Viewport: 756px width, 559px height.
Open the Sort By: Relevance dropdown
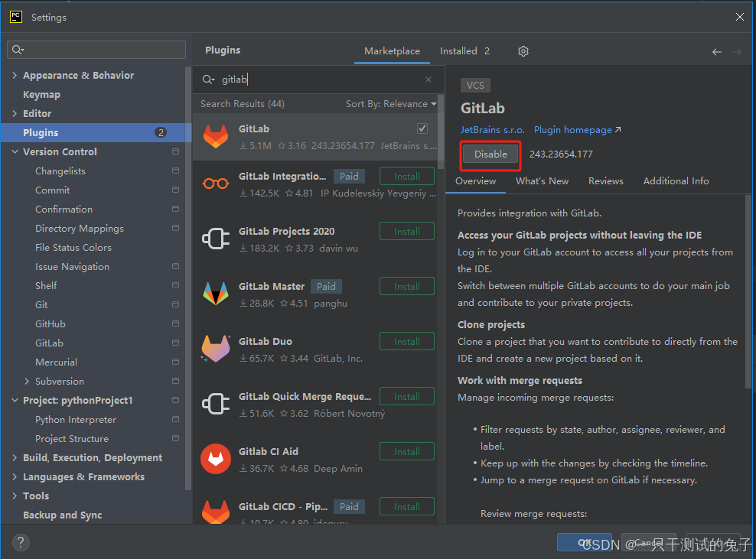pyautogui.click(x=390, y=103)
